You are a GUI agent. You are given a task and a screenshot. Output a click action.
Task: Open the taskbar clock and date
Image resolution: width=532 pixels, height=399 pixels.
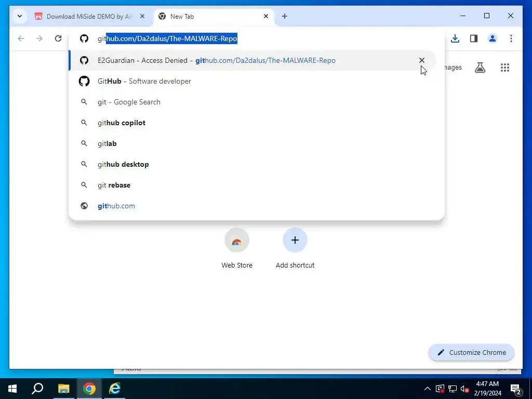487,389
